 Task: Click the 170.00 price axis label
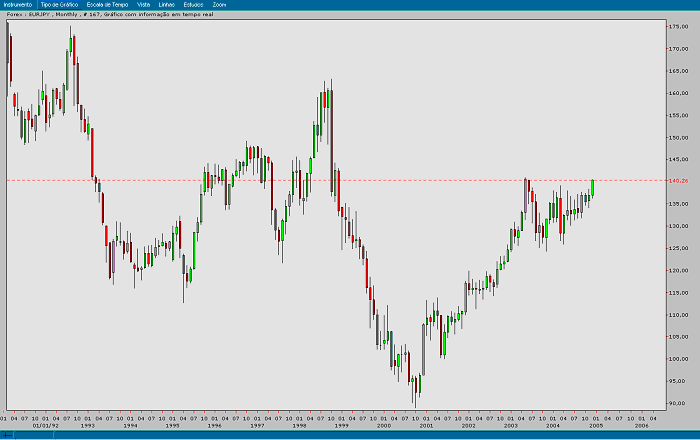pyautogui.click(x=679, y=49)
